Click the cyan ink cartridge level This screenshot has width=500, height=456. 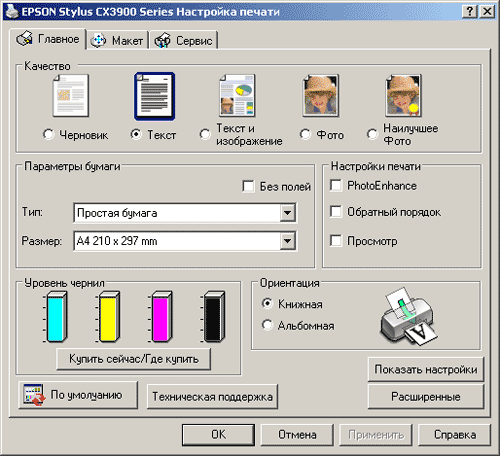[56, 317]
